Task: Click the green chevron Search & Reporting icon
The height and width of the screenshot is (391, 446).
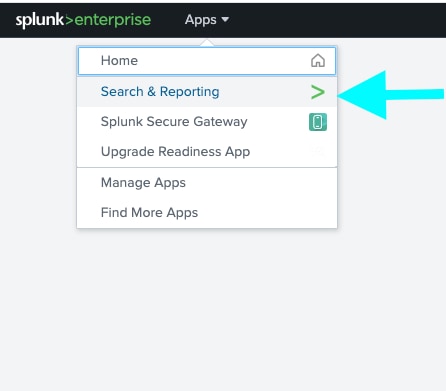Action: [x=318, y=92]
